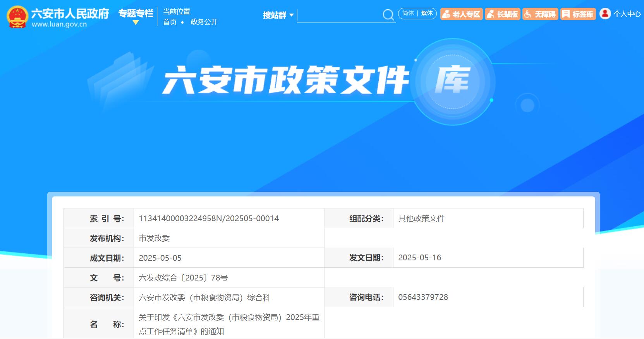Switch to 简体 Chinese

click(x=408, y=13)
